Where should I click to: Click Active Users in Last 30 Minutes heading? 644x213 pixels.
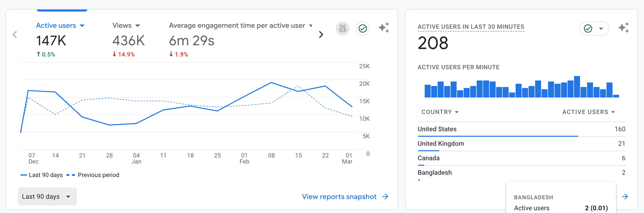tap(471, 27)
